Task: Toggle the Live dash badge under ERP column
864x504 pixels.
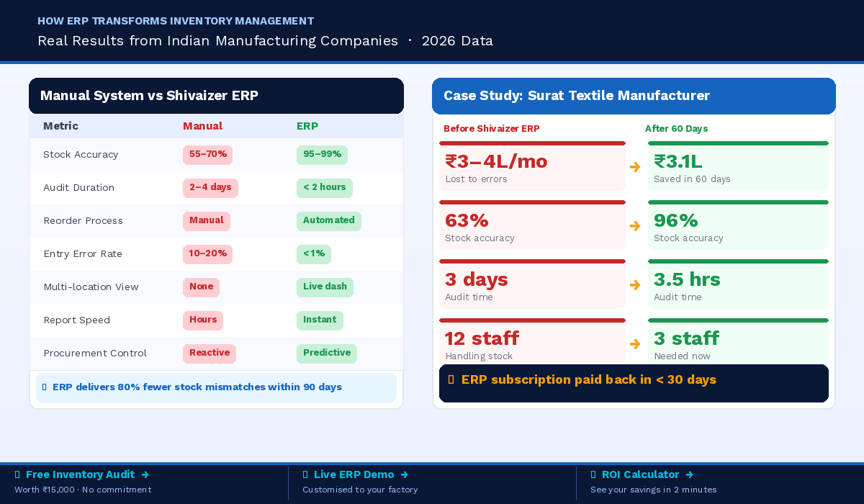Action: point(325,287)
